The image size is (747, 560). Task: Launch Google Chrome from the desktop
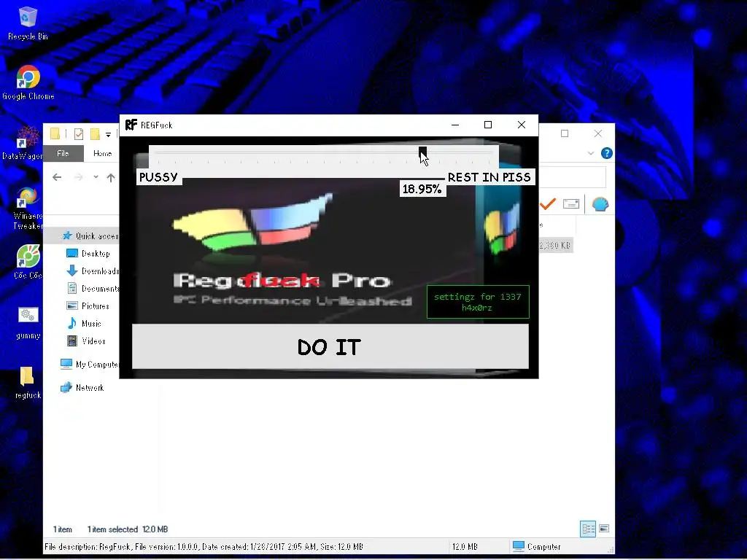pos(28,82)
